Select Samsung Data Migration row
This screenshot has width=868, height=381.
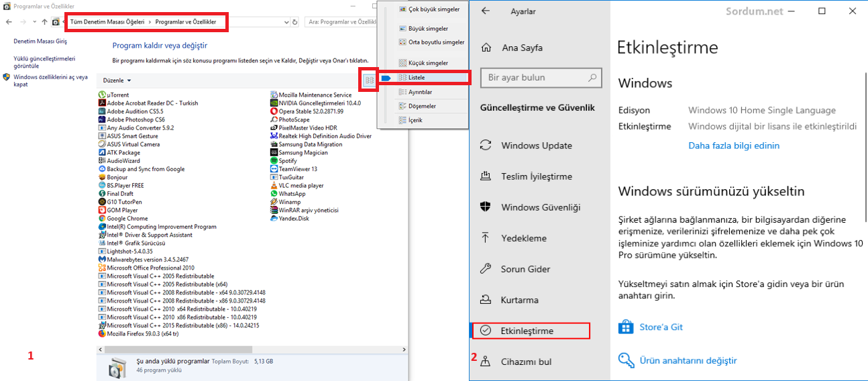coord(306,144)
